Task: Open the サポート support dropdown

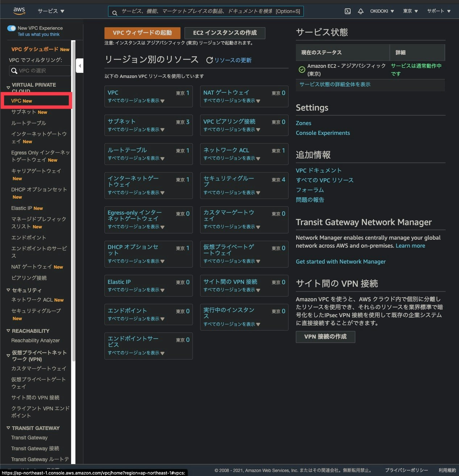Action: [439, 11]
